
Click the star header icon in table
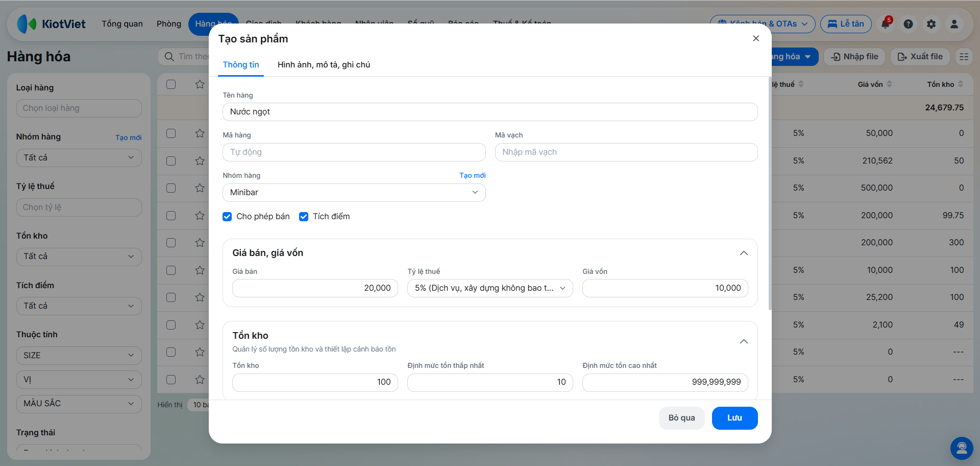(x=200, y=84)
